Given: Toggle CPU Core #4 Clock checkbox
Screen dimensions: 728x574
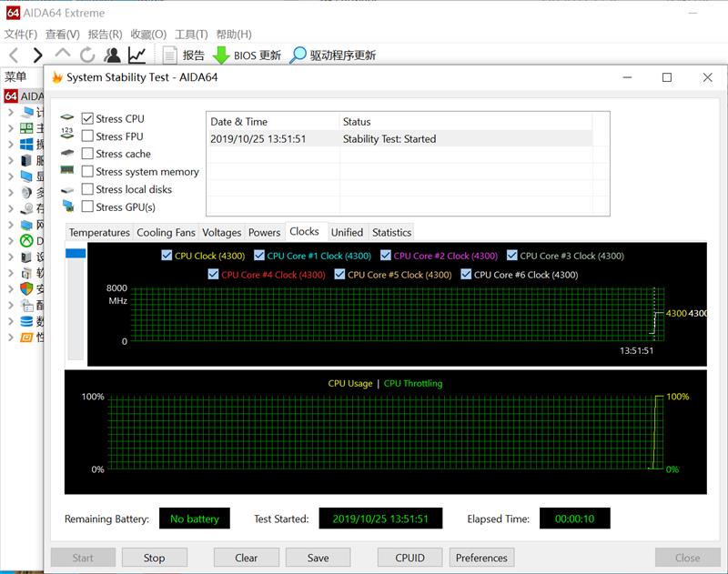Looking at the screenshot, I should (x=213, y=274).
